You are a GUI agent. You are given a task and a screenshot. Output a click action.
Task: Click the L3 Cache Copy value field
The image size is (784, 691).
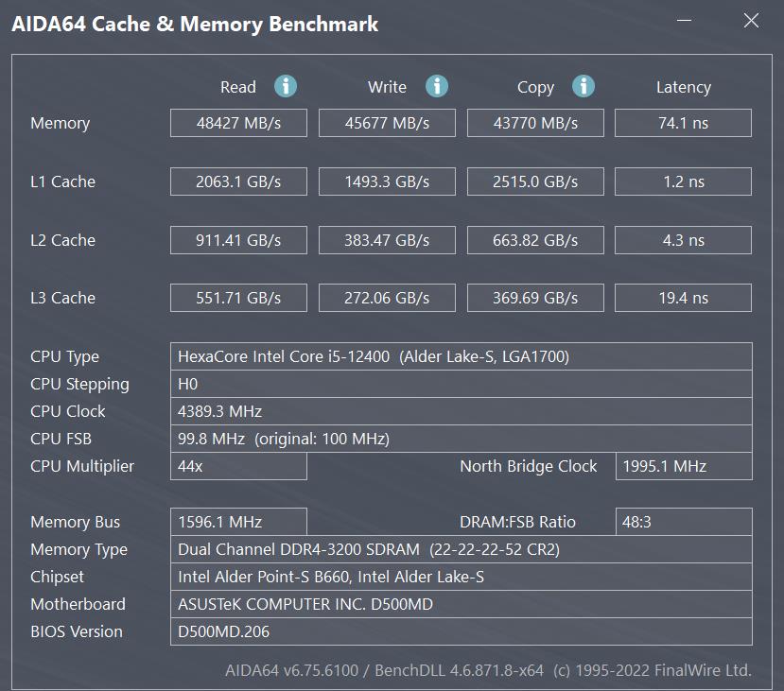535,298
